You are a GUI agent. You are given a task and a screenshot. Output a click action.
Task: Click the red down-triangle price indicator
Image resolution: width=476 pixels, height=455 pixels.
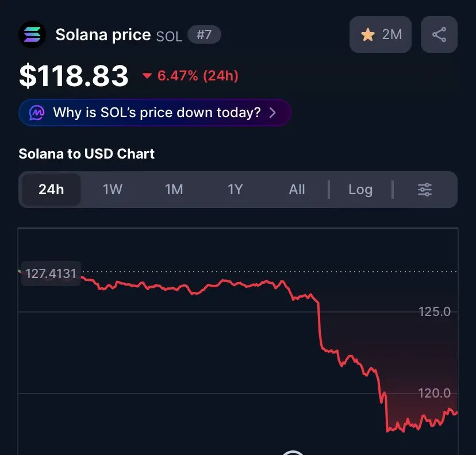pyautogui.click(x=147, y=76)
